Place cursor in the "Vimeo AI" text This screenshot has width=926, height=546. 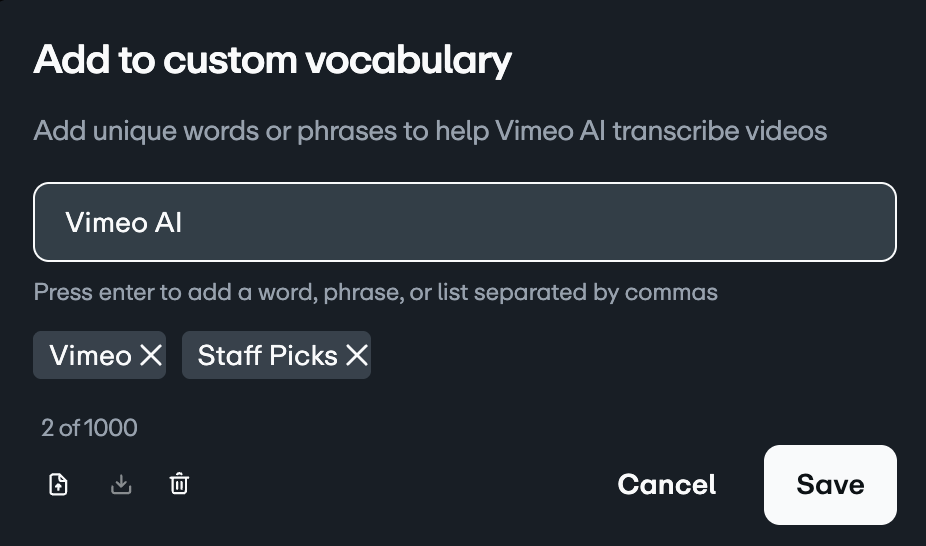pos(123,222)
